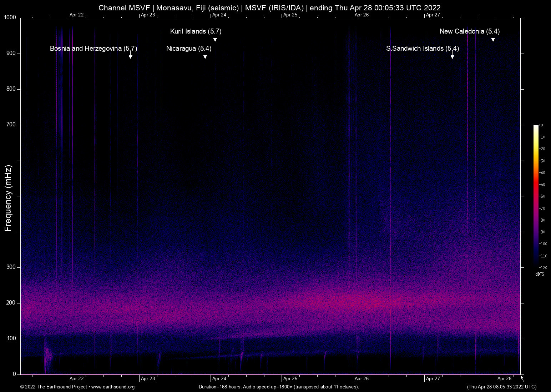Screen dimensions: 551x392
Task: Click the 1000 frequency axis label
Action: 10,17
